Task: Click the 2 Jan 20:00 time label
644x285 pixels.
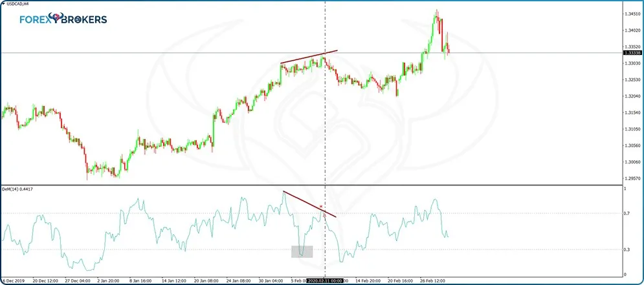Action: pos(109,281)
